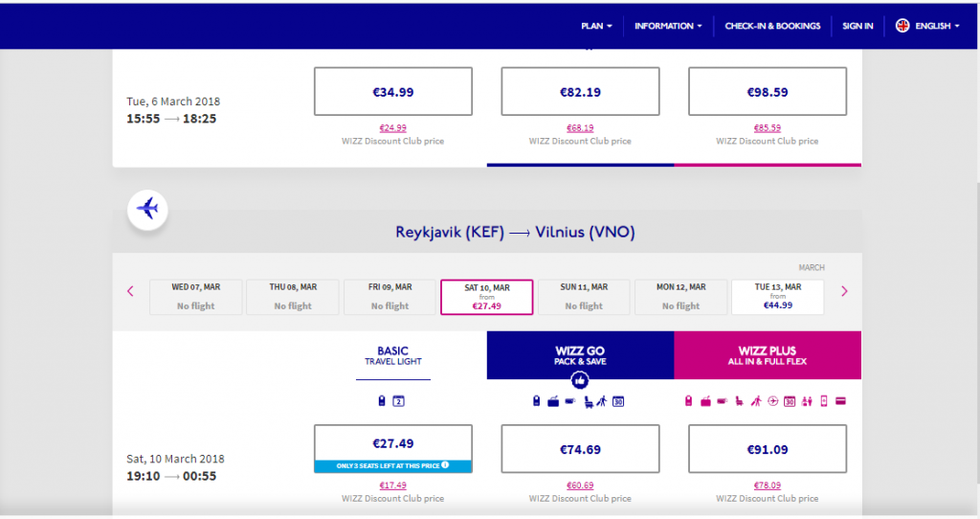Click the WIZZ PLUS mobile phone icon
The height and width of the screenshot is (519, 980).
(x=824, y=401)
